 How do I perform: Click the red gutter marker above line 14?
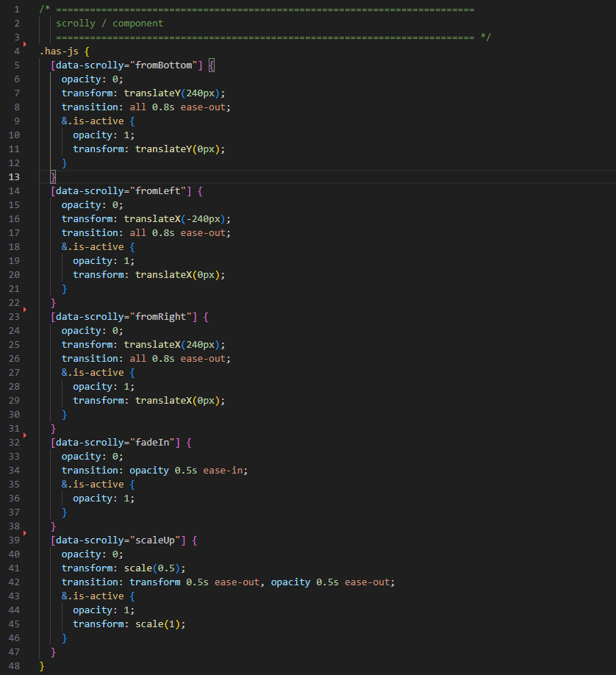click(x=25, y=184)
